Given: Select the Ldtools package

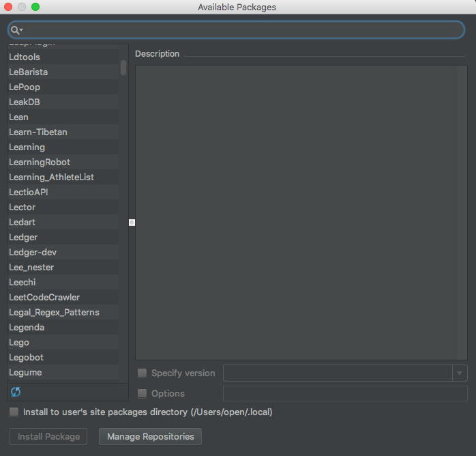Looking at the screenshot, I should [x=63, y=57].
